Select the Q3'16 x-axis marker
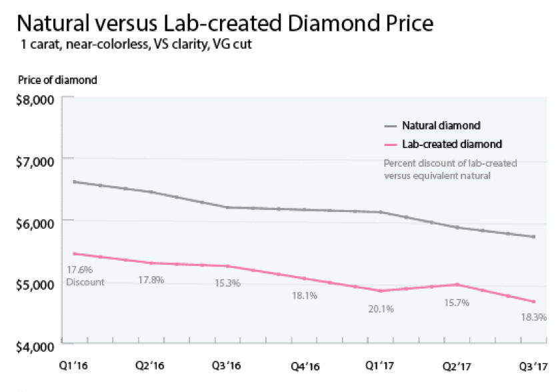Image resolution: width=560 pixels, height=392 pixels. 227,367
